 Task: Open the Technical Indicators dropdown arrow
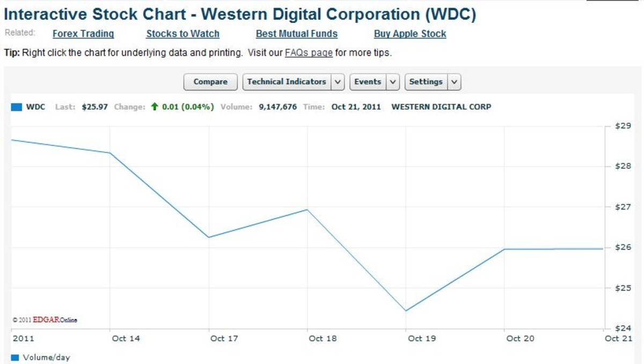click(x=338, y=82)
